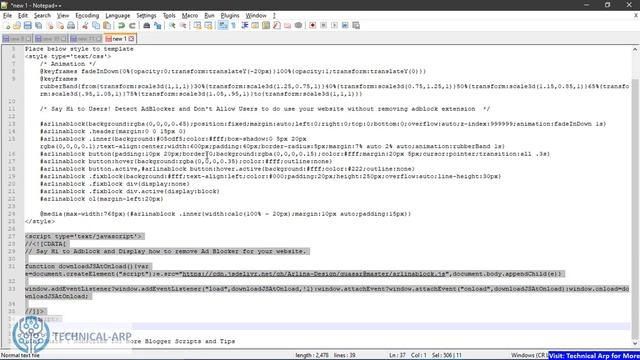Click the vertical scrollbar up arrow
This screenshot has width=640, height=360.
(x=635, y=49)
